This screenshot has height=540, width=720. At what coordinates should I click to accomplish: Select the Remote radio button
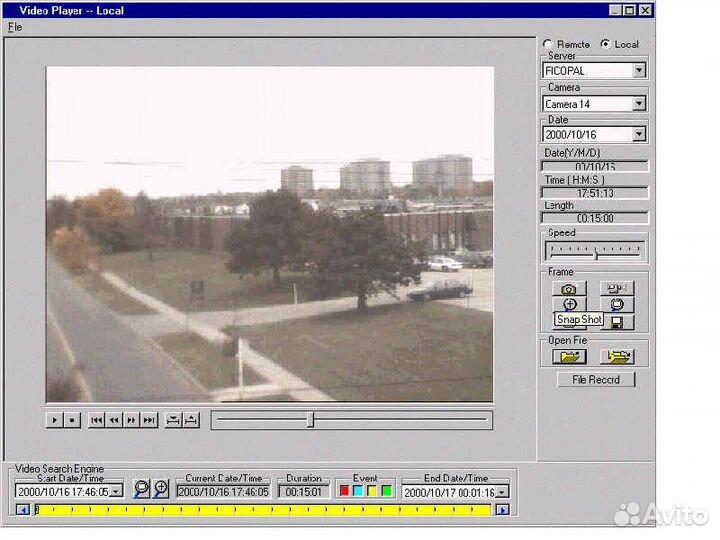547,44
